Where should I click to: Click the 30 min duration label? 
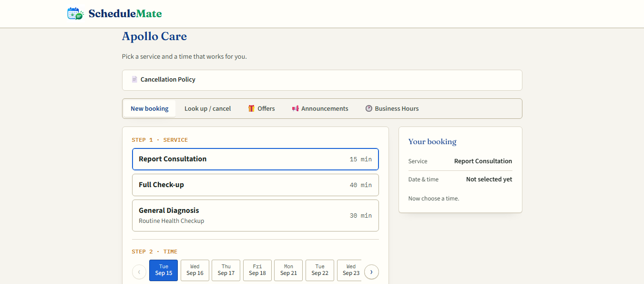[361, 215]
